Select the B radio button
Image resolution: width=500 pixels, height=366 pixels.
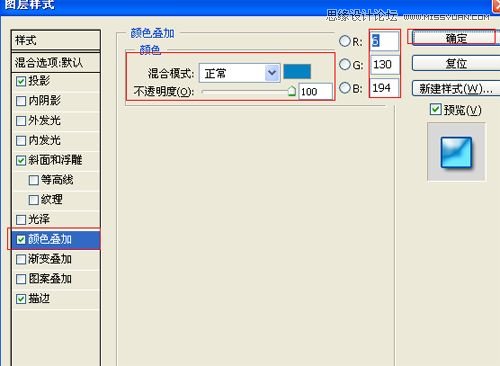click(345, 88)
